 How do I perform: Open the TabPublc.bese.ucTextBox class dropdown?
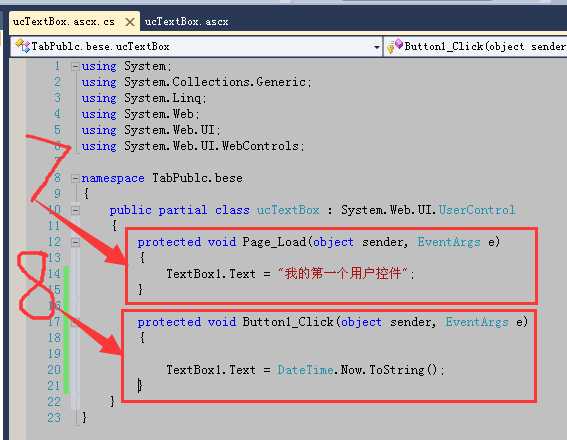point(376,47)
